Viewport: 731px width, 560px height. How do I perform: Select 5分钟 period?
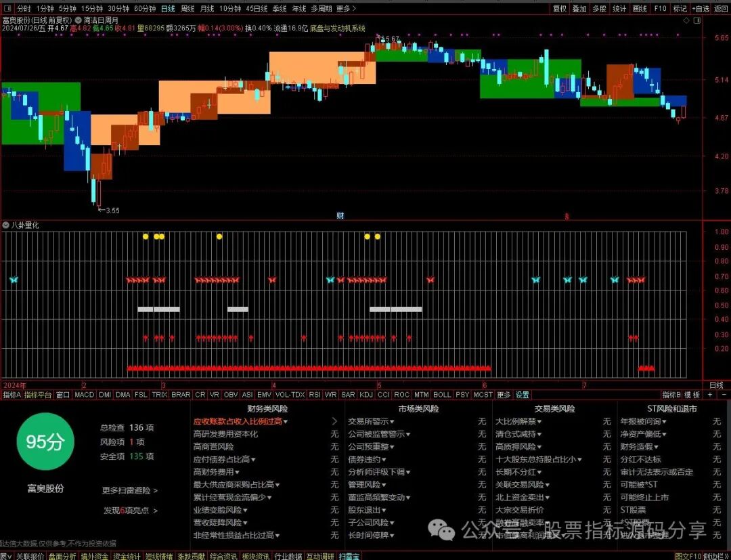tap(68, 9)
